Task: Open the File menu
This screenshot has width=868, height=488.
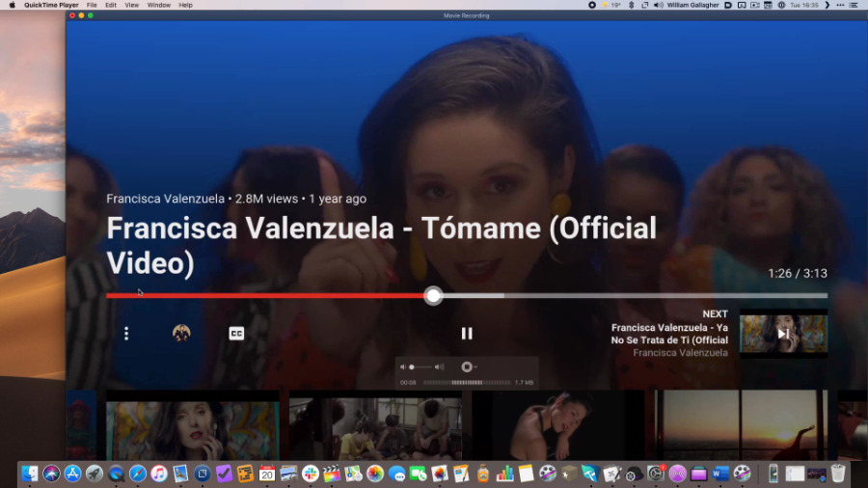Action: 92,5
